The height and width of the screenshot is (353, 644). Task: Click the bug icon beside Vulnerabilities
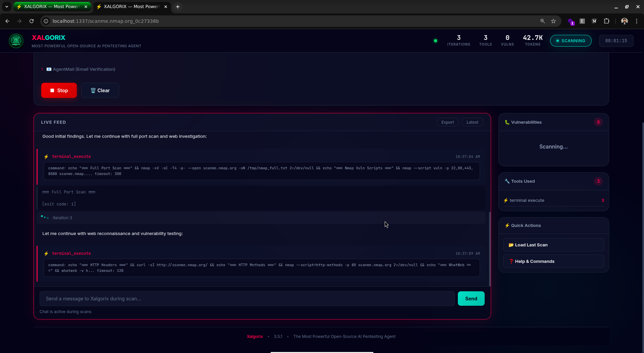click(x=507, y=122)
